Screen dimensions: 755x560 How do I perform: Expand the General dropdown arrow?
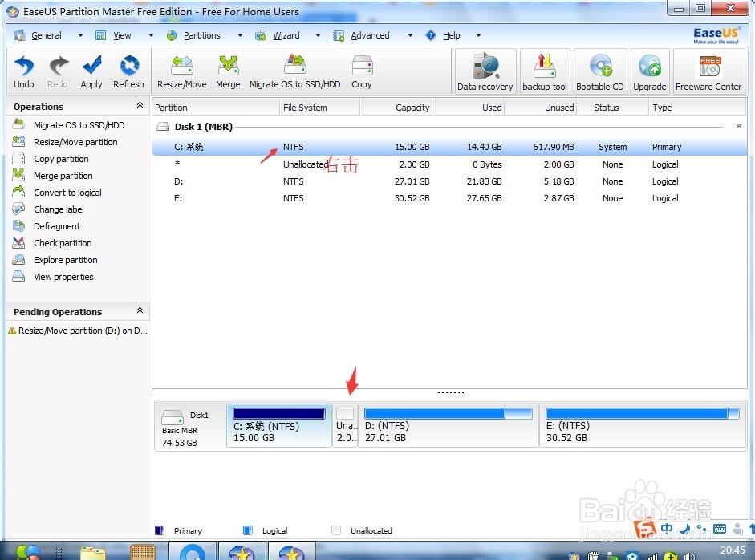click(x=80, y=35)
